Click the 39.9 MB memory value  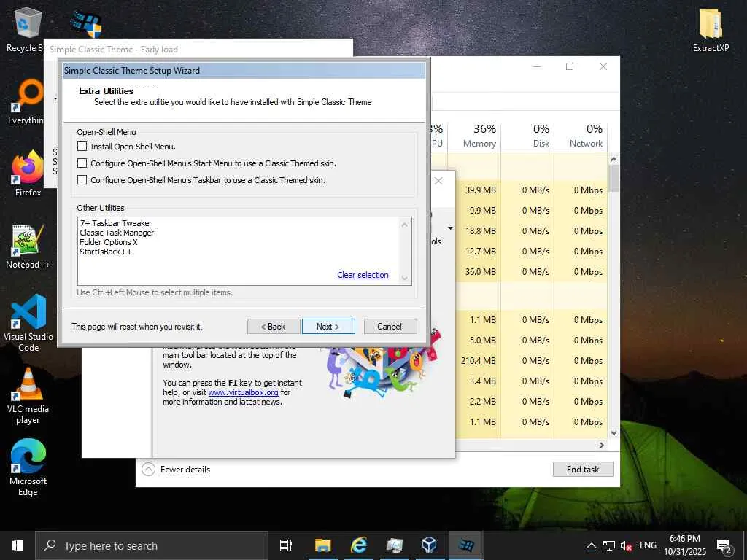pos(480,190)
